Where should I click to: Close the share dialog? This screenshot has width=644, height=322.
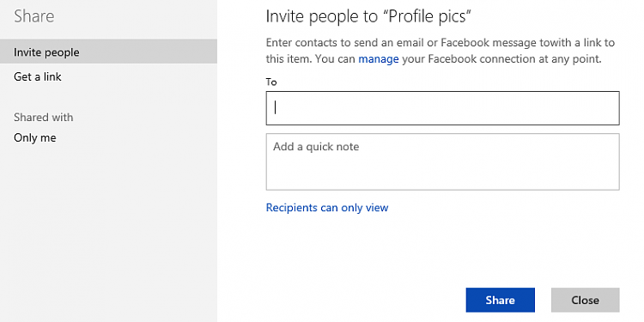[x=585, y=301]
